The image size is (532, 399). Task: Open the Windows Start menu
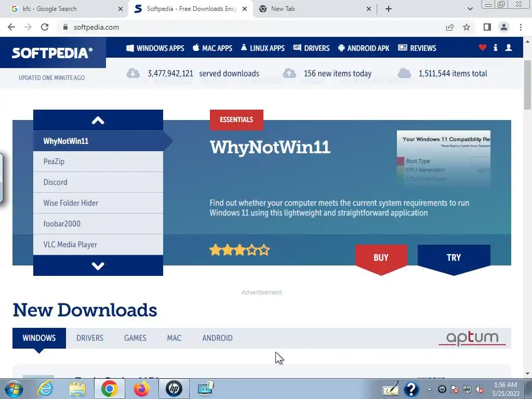pos(14,389)
